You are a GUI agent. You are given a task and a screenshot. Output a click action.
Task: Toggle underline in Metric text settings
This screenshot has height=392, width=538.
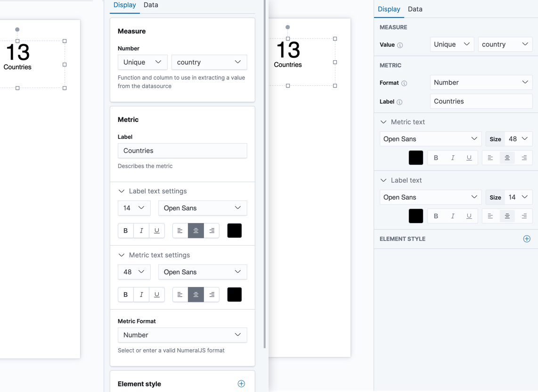157,295
